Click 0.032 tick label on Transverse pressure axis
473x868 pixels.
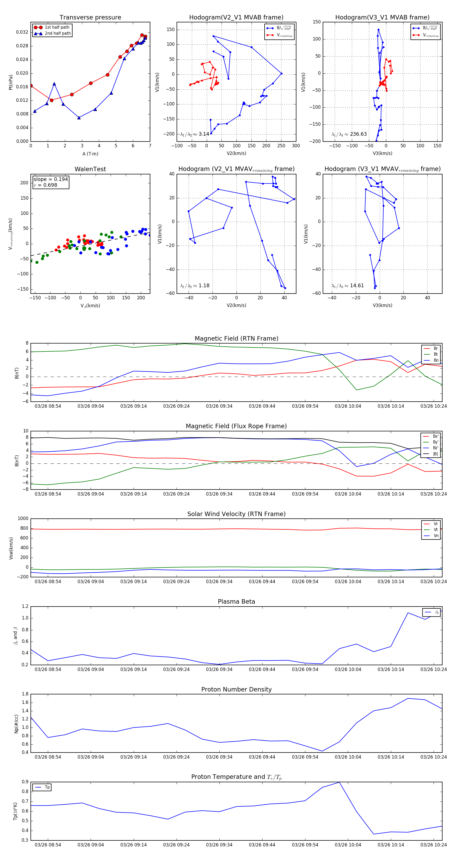(22, 32)
